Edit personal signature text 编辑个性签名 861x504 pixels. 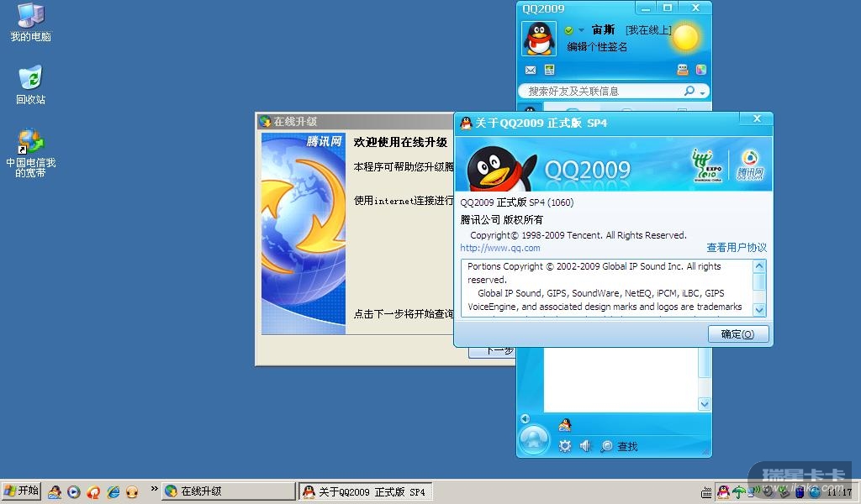coord(597,46)
